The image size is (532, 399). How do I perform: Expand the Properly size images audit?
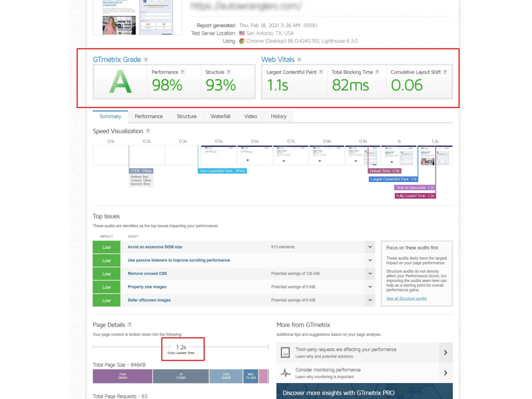pos(370,287)
